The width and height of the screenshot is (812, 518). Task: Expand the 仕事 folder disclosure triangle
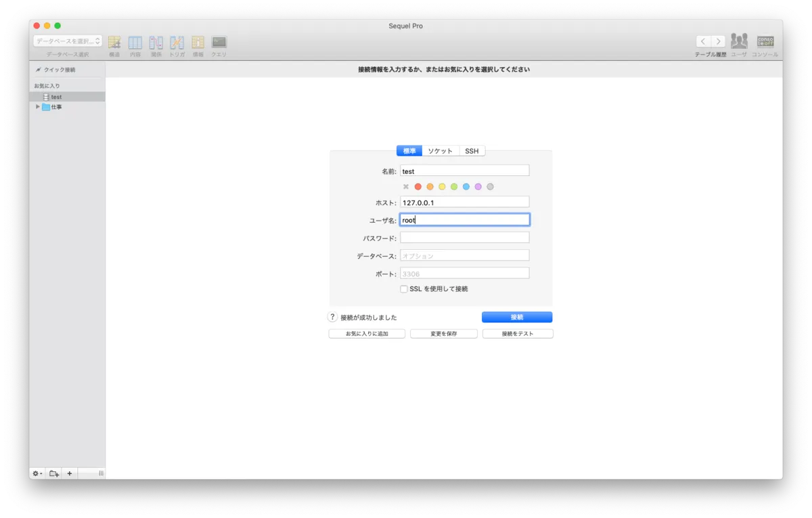38,107
